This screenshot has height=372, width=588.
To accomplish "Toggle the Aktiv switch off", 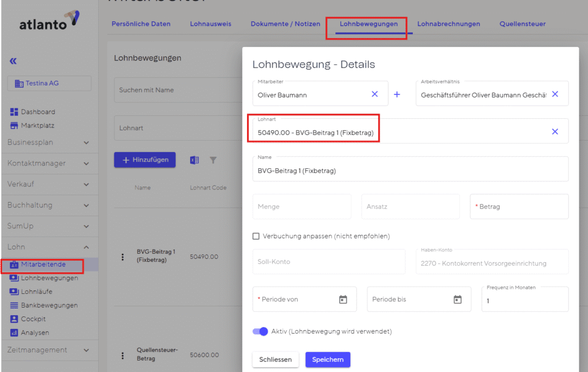I will pos(261,331).
